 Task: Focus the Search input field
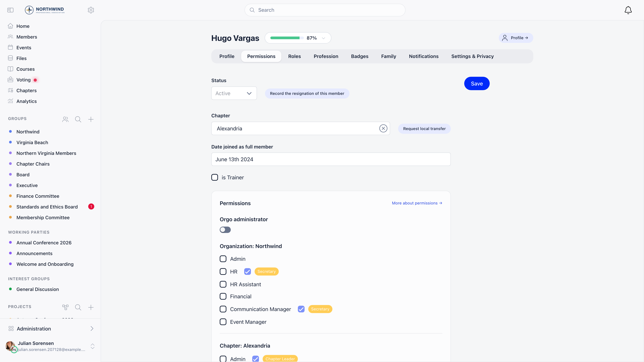[x=325, y=10]
